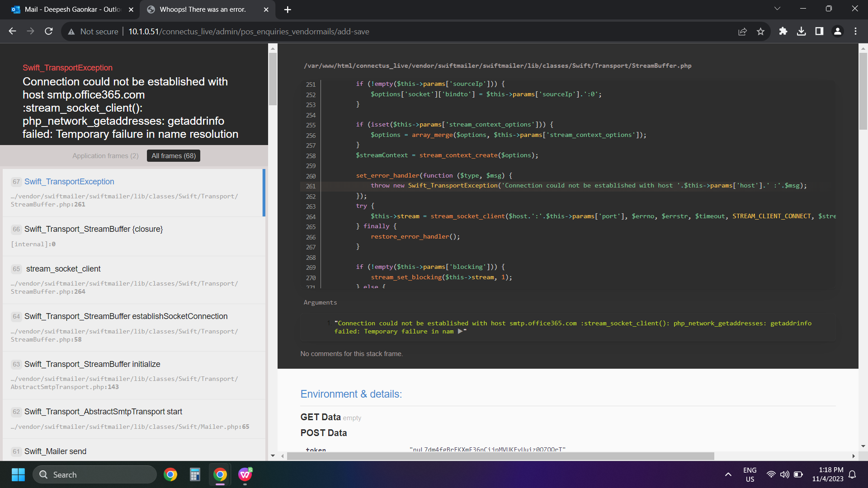Click highlighted code line 261
This screenshot has height=488, width=868.
pyautogui.click(x=568, y=186)
